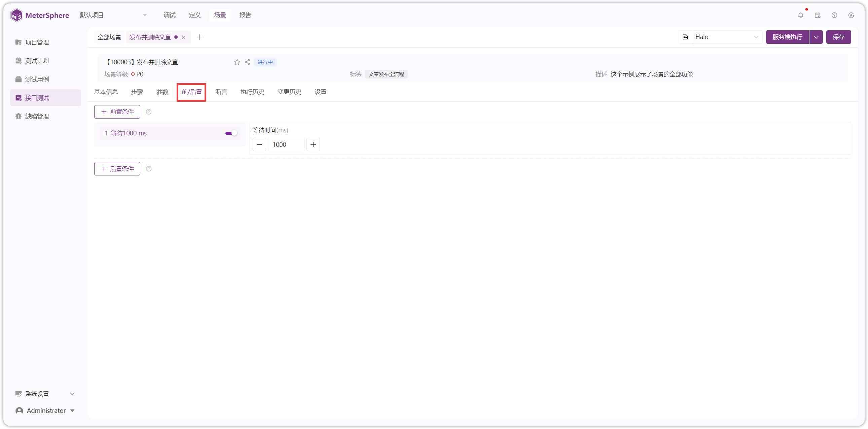This screenshot has width=868, height=429.
Task: Click the language switch icon in header
Action: [x=851, y=15]
